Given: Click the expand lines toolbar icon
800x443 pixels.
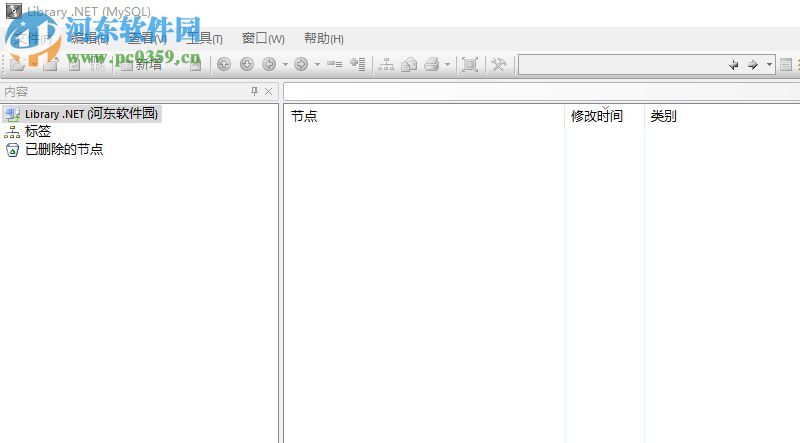Looking at the screenshot, I should [x=358, y=64].
